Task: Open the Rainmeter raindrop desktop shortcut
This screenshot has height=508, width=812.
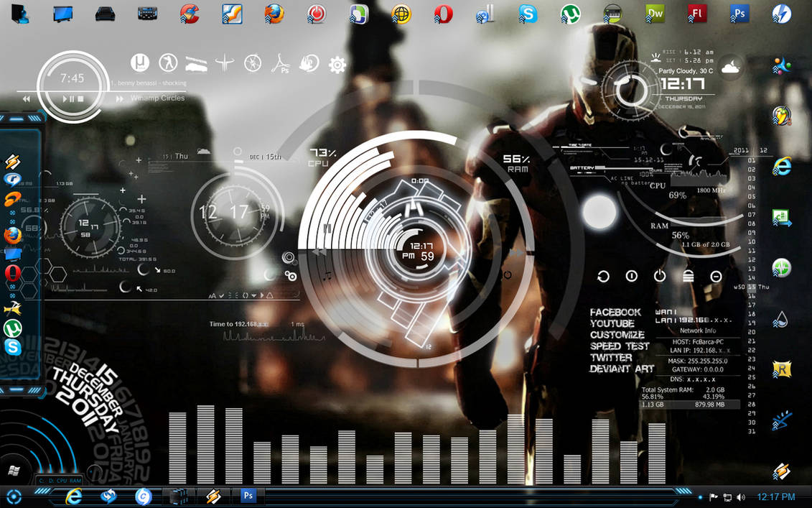Action: (781, 318)
